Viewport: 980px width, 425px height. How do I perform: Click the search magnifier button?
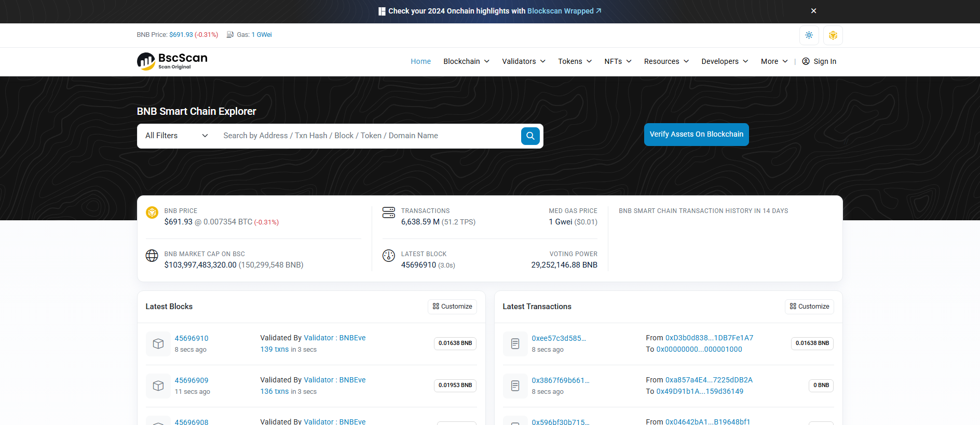(x=530, y=136)
